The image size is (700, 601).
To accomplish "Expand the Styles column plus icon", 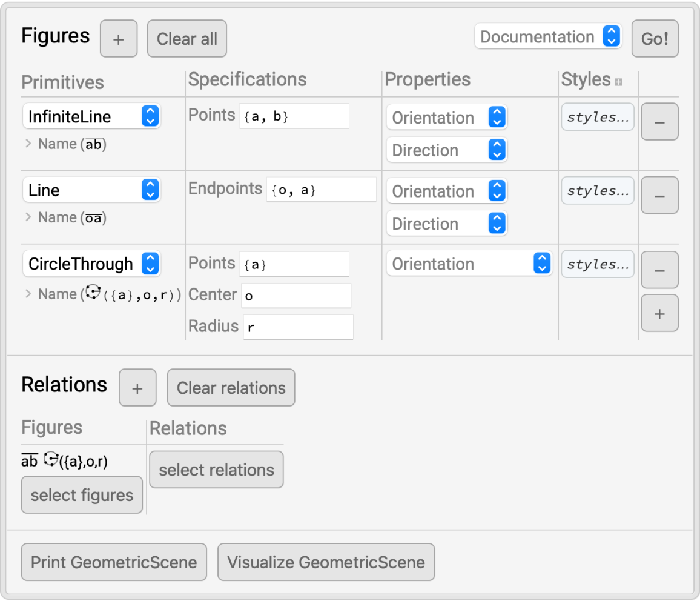I will pos(618,82).
